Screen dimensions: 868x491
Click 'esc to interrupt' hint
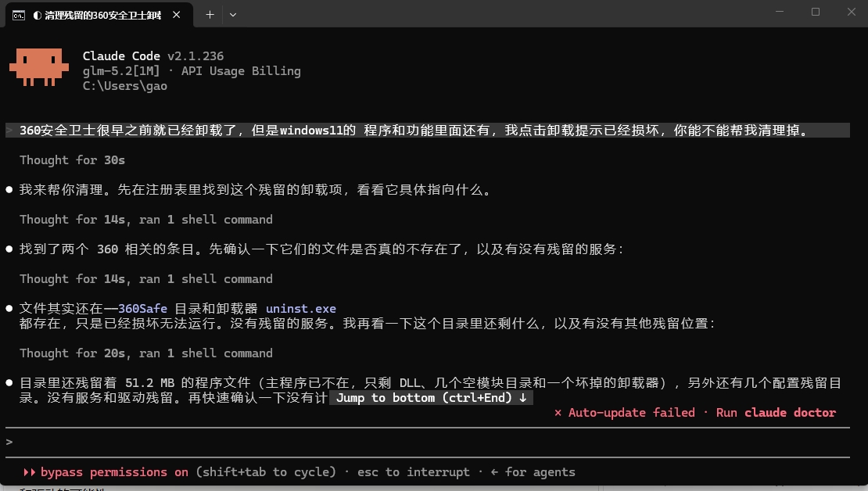413,472
